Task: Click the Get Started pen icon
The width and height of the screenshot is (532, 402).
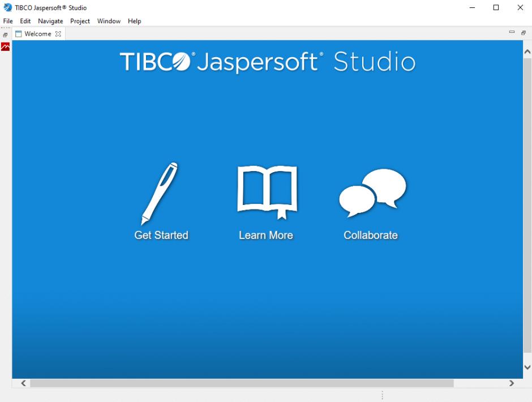Action: pos(160,194)
